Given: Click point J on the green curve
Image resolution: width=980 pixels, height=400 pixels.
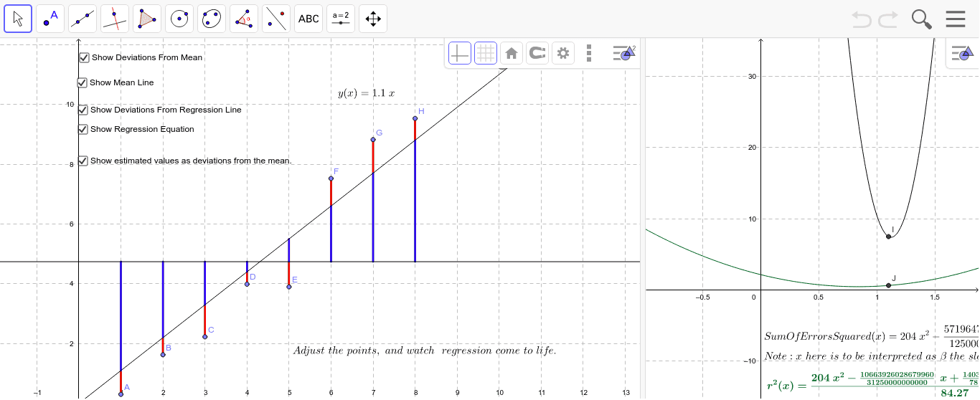Looking at the screenshot, I should (888, 285).
